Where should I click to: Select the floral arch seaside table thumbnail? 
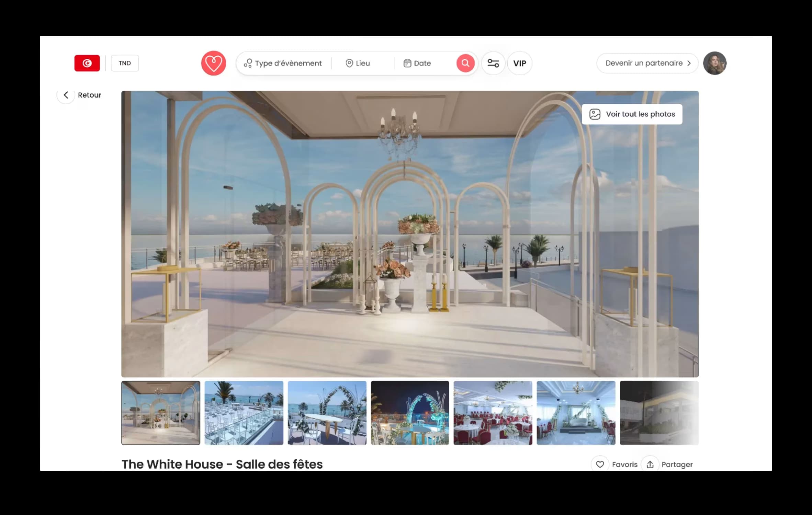tap(327, 413)
